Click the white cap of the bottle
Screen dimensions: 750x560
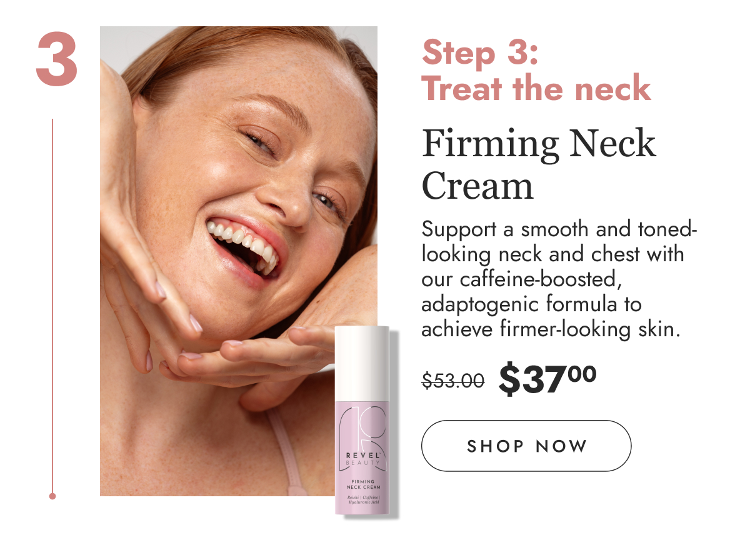click(x=362, y=362)
